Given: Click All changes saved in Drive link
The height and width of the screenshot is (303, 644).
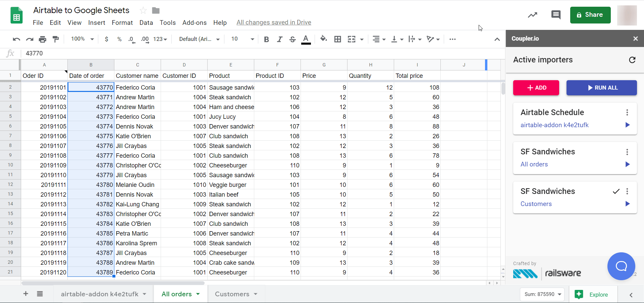Looking at the screenshot, I should (x=274, y=22).
